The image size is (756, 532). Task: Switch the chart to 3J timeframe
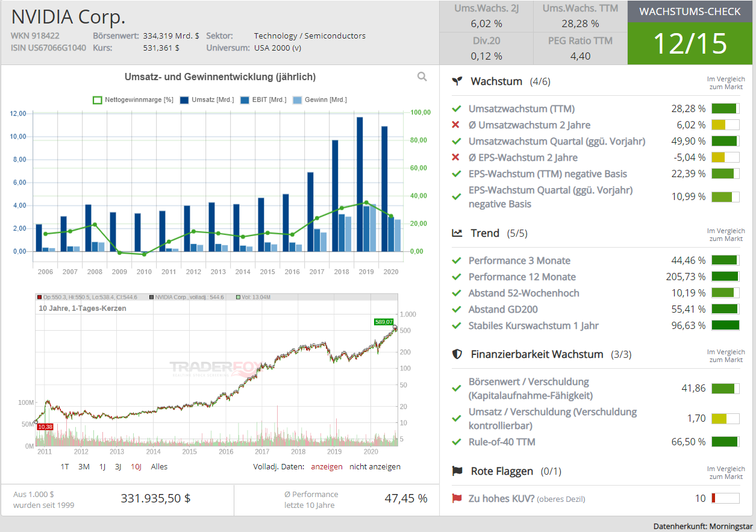[x=119, y=466]
